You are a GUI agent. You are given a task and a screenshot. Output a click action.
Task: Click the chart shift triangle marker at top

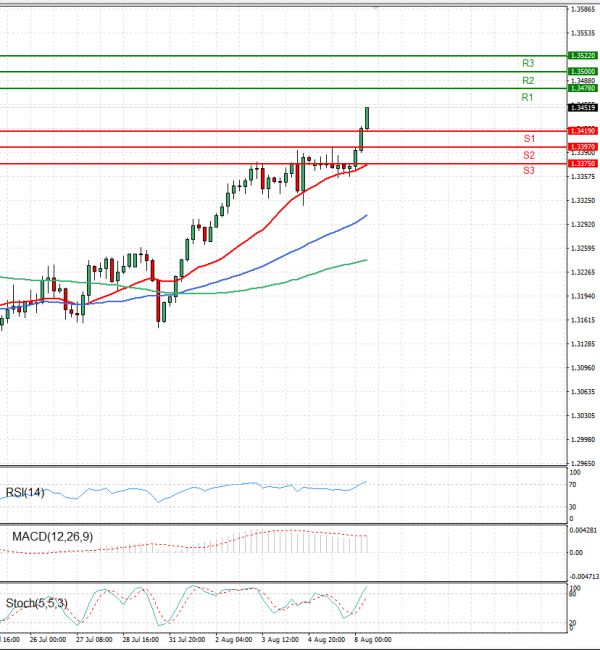(376, 8)
